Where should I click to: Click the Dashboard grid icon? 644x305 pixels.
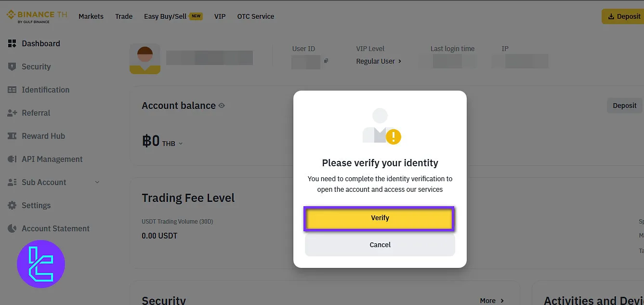[x=12, y=43]
